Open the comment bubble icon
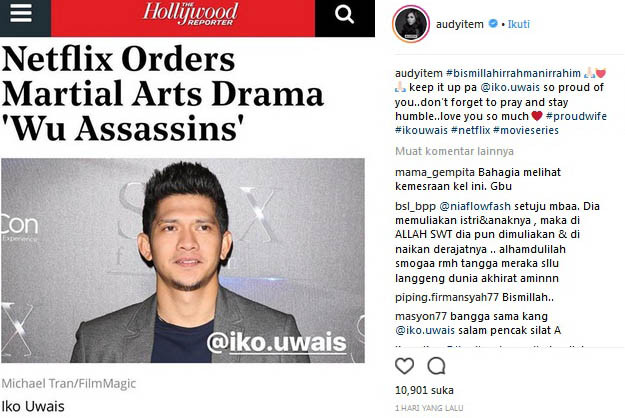This screenshot has height=418, width=625. click(436, 365)
